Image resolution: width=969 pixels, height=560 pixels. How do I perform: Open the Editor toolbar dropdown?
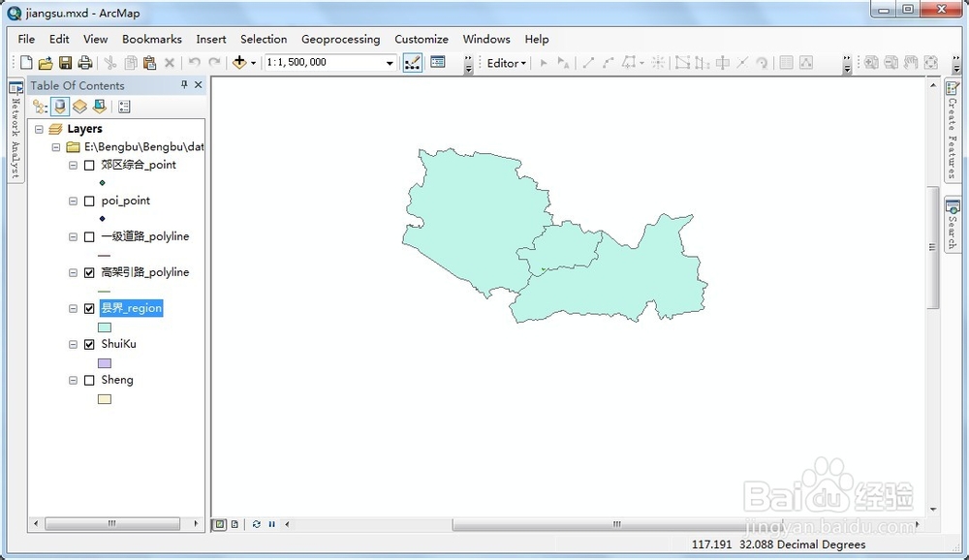[x=523, y=62]
